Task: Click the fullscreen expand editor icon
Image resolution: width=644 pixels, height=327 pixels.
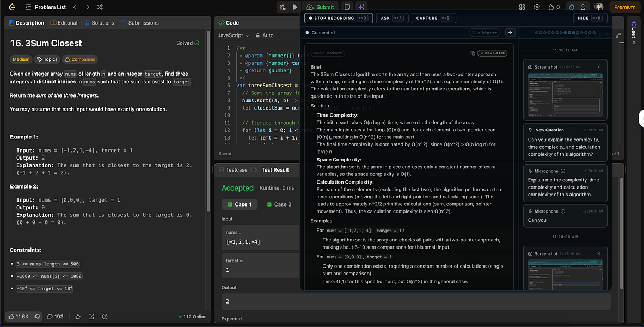Action: click(x=618, y=35)
